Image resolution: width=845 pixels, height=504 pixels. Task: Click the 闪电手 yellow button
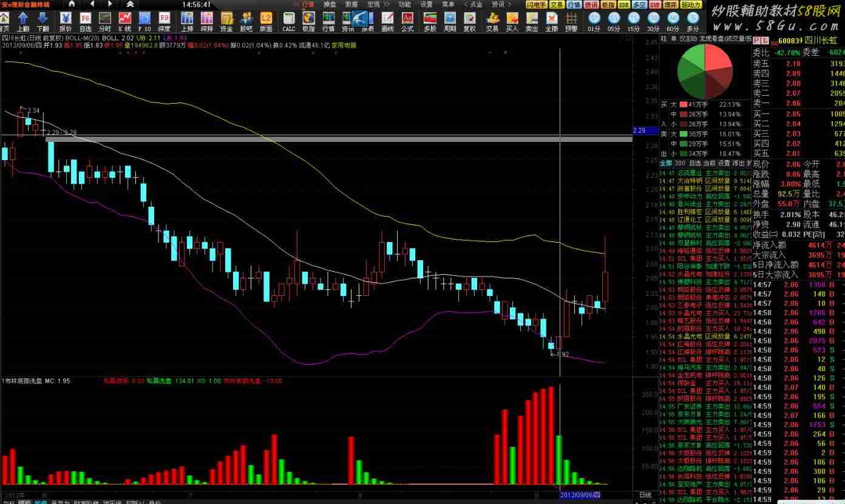coord(535,4)
